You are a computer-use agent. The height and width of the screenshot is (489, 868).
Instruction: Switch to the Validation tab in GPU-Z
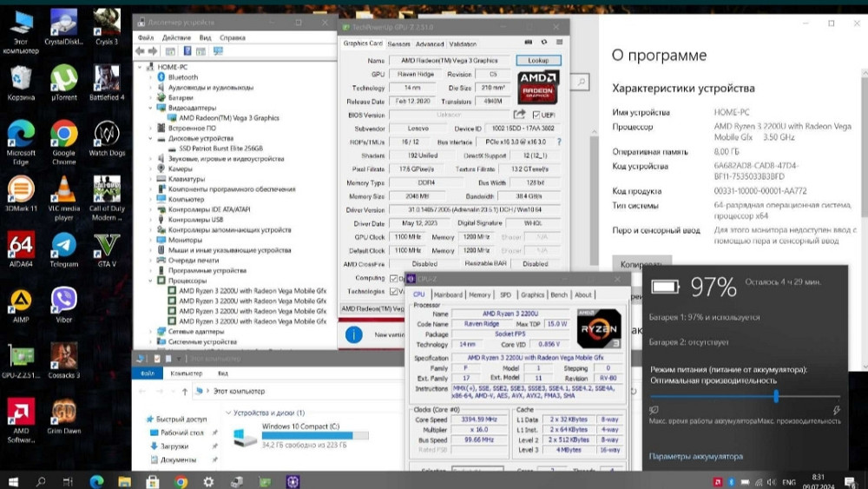pos(463,43)
